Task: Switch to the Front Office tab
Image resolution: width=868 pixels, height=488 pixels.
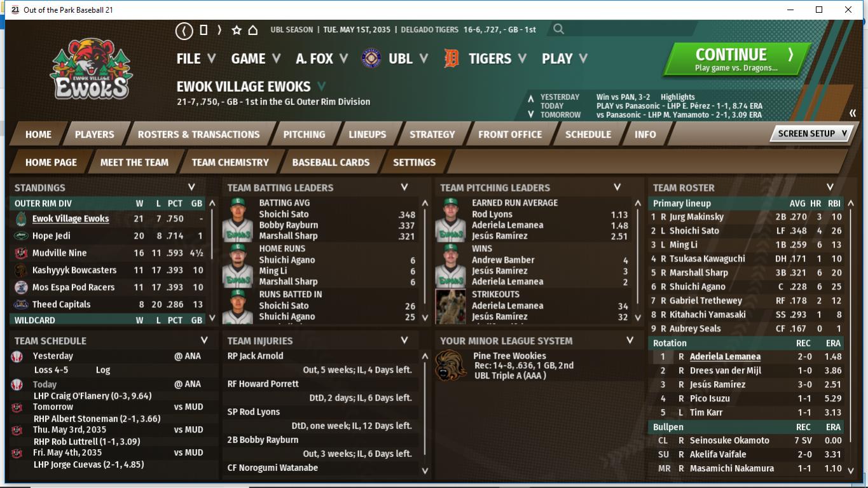Action: click(510, 134)
